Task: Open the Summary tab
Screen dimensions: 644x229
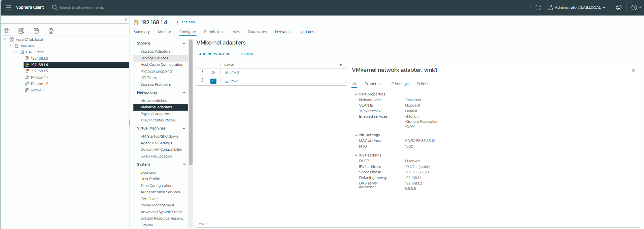Action: pyautogui.click(x=142, y=32)
